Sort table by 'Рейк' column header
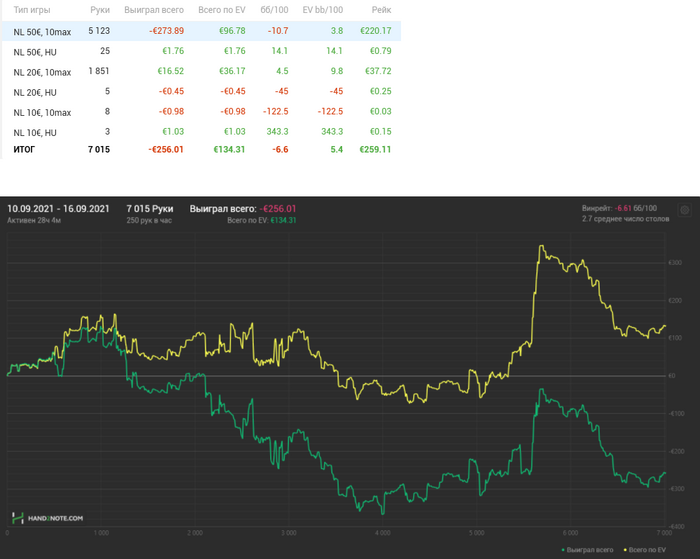The image size is (700, 559). tap(381, 10)
